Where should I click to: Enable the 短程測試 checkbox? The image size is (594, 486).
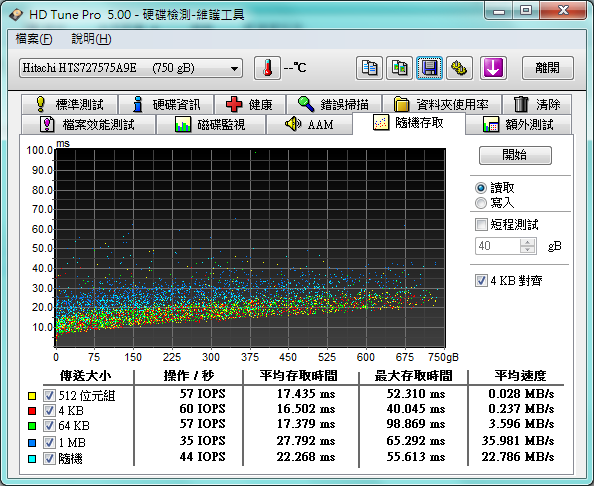[481, 224]
